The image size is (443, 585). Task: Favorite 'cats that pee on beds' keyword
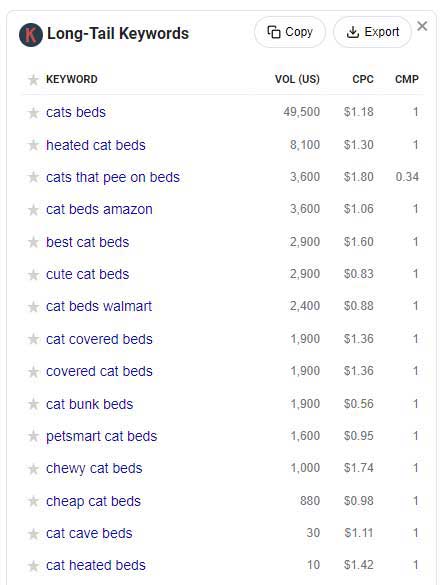[x=34, y=177]
